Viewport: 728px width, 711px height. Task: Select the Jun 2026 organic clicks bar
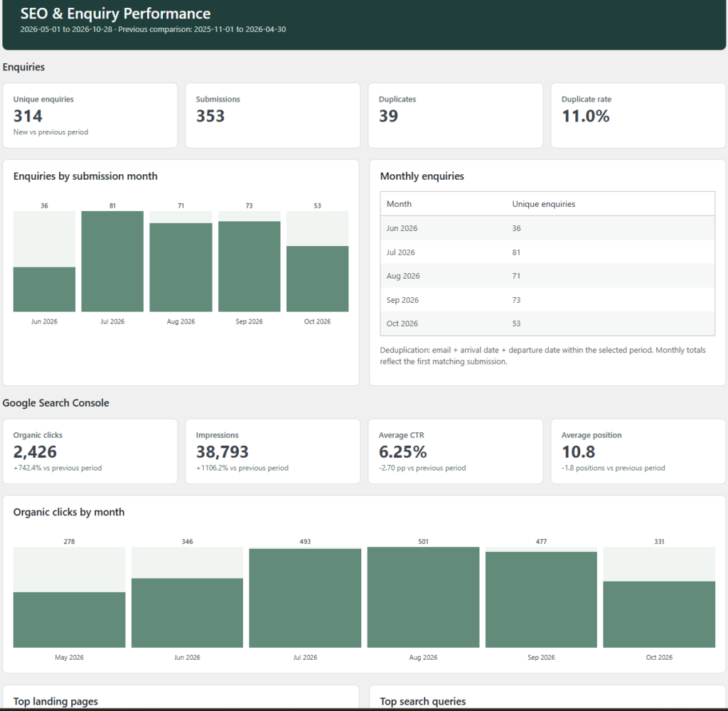coord(187,613)
